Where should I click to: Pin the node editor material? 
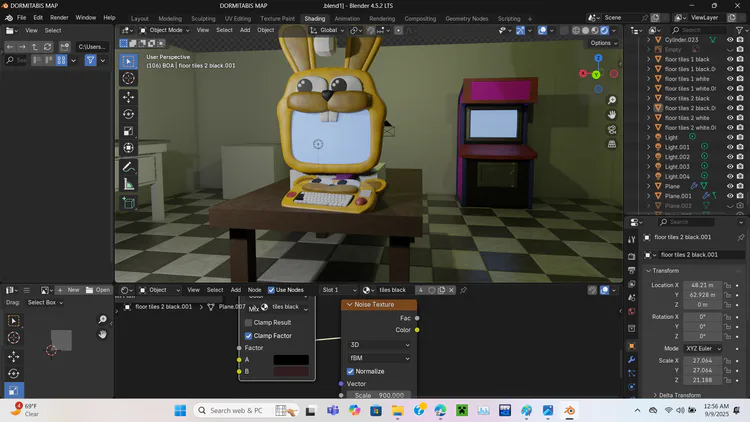463,290
